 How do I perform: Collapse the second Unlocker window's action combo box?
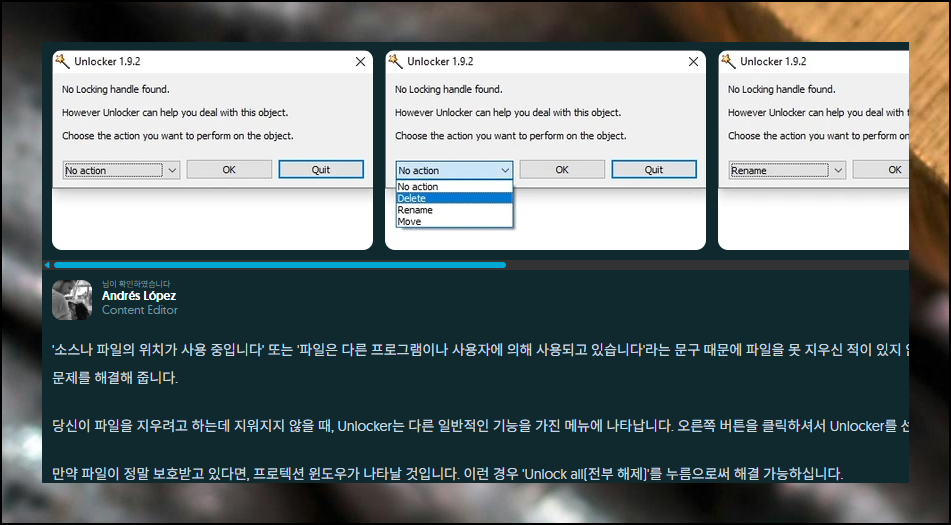click(454, 170)
